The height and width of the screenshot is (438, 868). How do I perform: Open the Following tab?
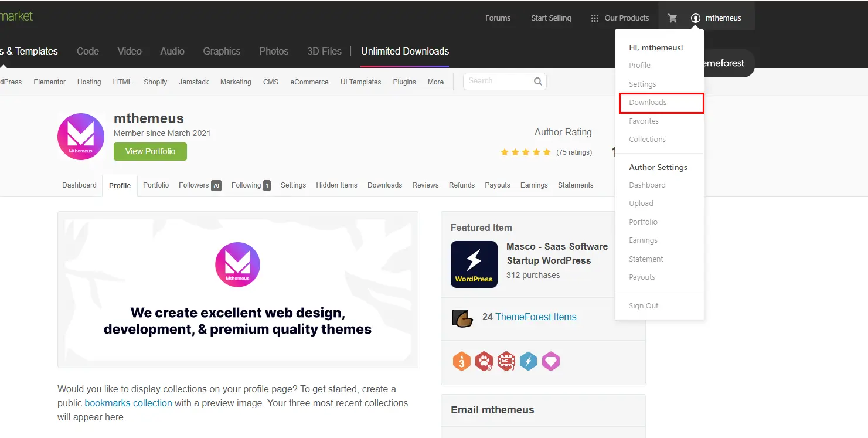(251, 185)
